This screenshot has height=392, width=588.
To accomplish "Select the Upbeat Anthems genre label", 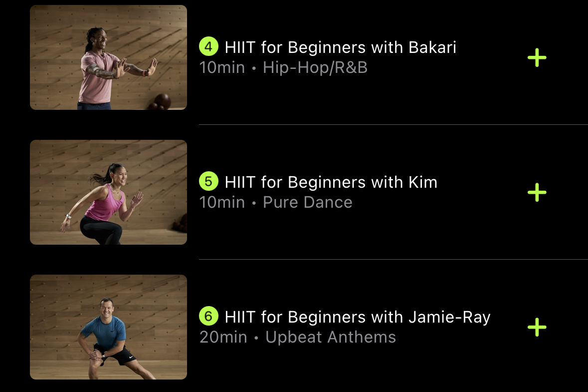I will pos(331,337).
